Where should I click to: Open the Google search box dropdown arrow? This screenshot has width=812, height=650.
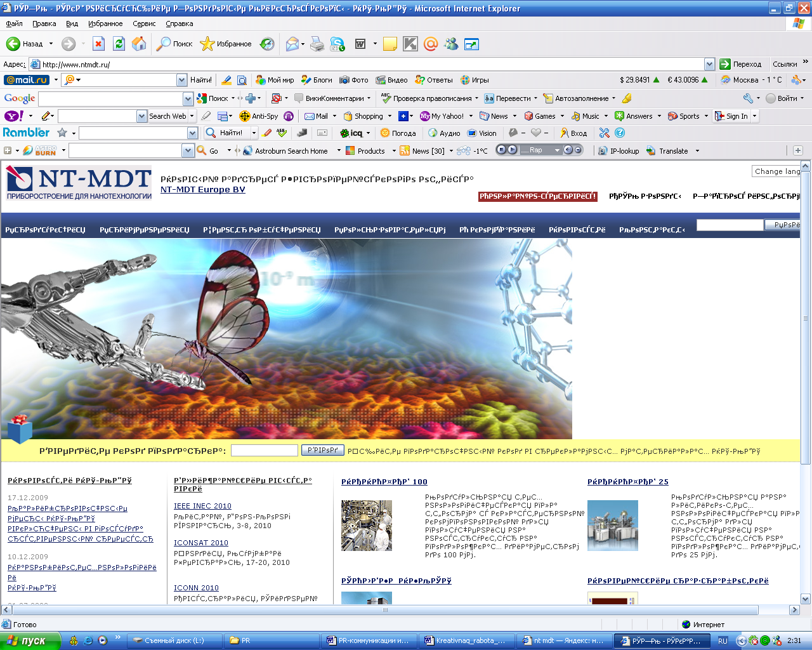188,98
